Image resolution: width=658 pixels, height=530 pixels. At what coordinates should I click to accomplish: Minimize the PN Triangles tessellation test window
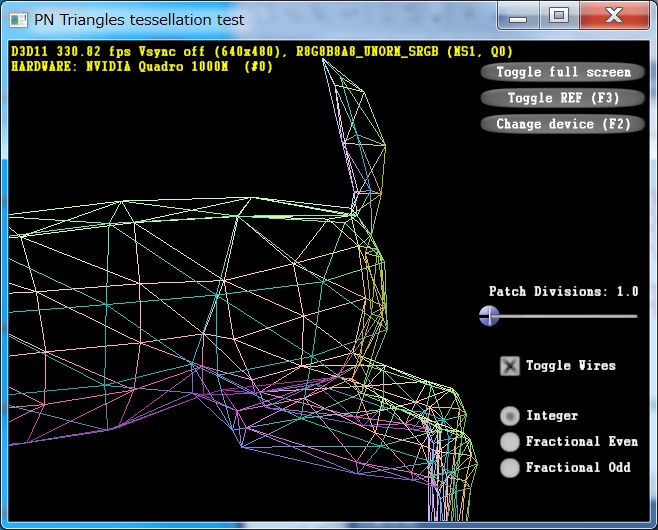tap(518, 16)
